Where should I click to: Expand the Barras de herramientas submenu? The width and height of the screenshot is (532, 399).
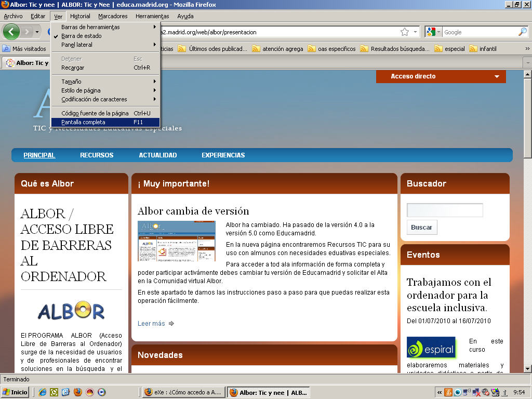pos(105,27)
